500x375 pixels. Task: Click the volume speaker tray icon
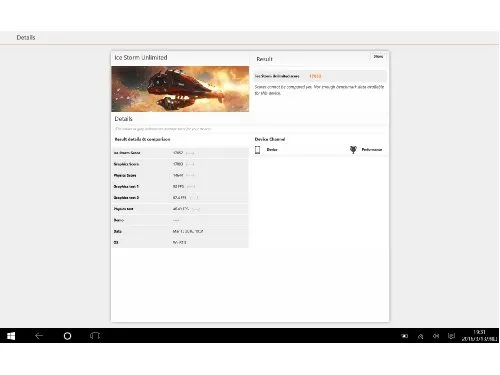coord(436,336)
